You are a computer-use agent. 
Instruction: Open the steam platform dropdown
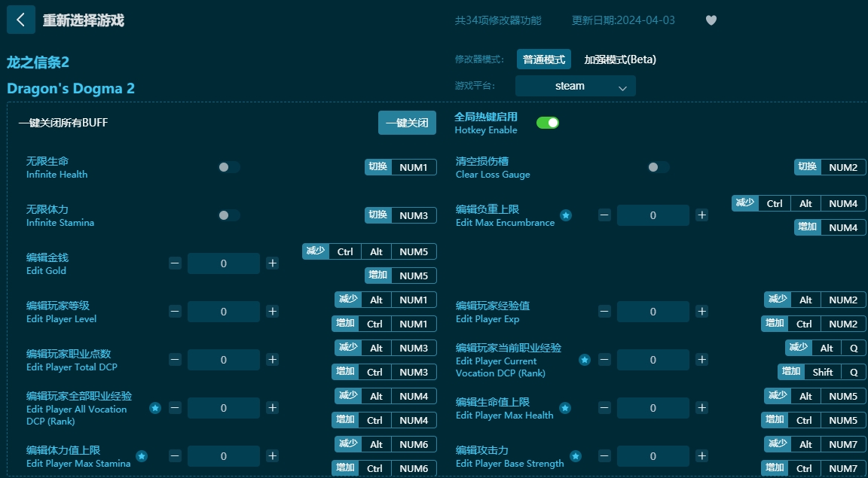[575, 86]
